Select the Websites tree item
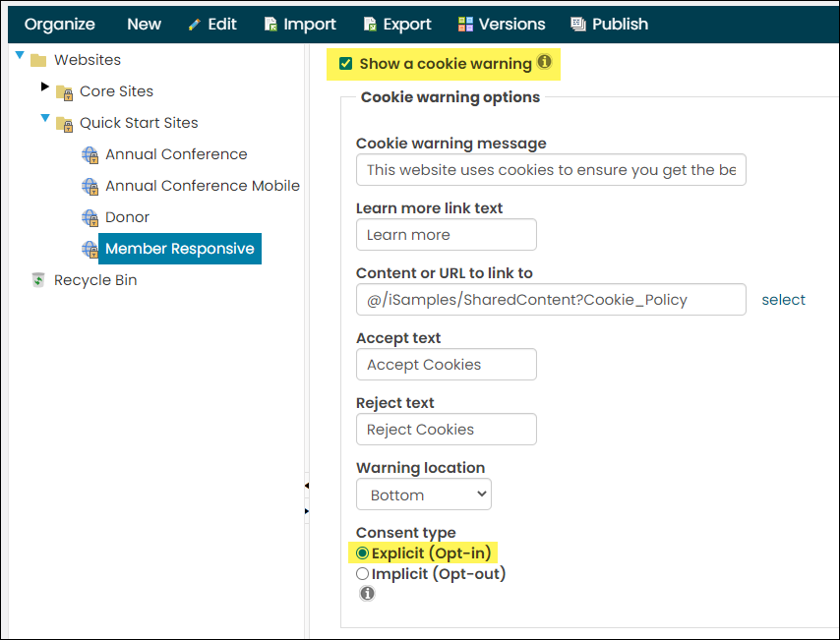840x640 pixels. pyautogui.click(x=88, y=60)
